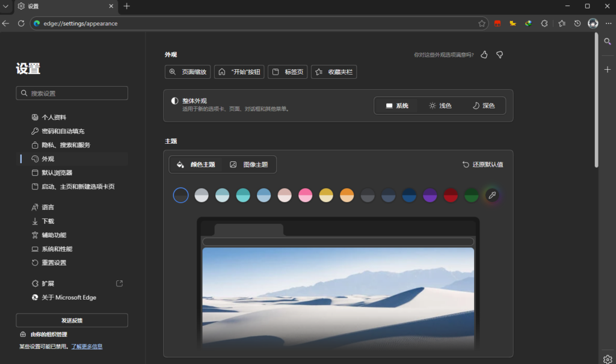Click the red Tampermonkey extension icon

(x=497, y=23)
